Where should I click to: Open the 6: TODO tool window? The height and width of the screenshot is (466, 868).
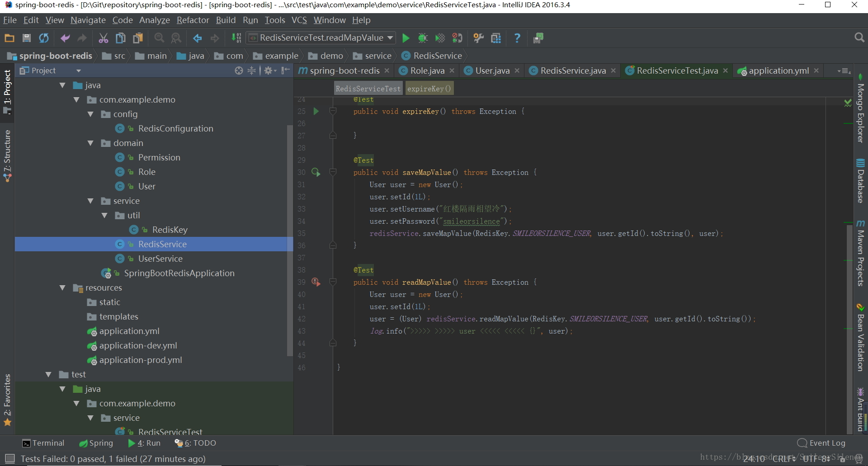point(196,443)
